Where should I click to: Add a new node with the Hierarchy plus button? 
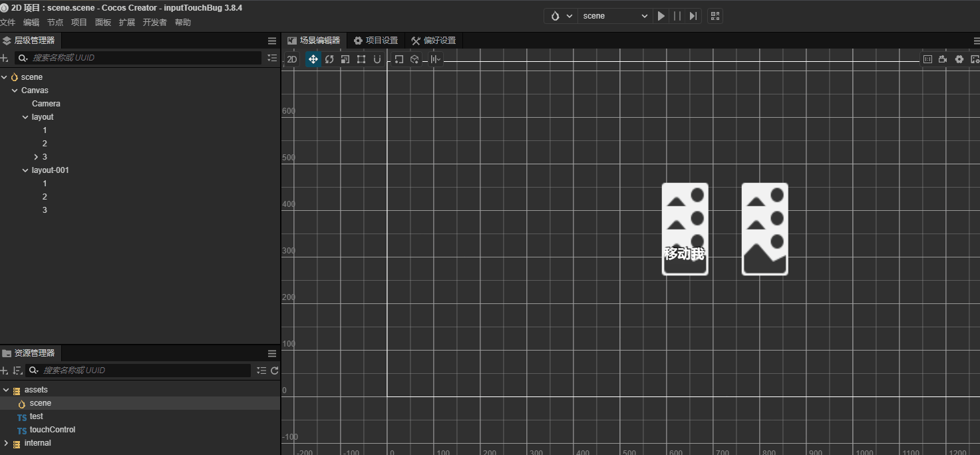pos(5,58)
